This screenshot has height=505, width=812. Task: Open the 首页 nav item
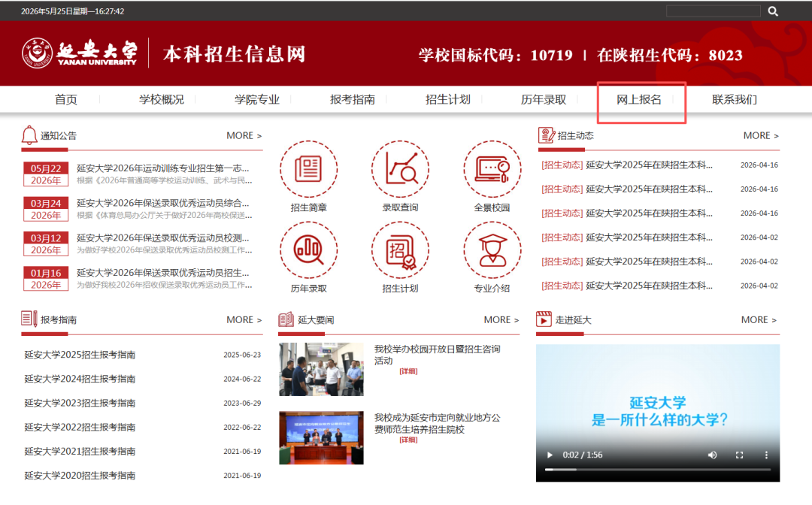tap(65, 99)
